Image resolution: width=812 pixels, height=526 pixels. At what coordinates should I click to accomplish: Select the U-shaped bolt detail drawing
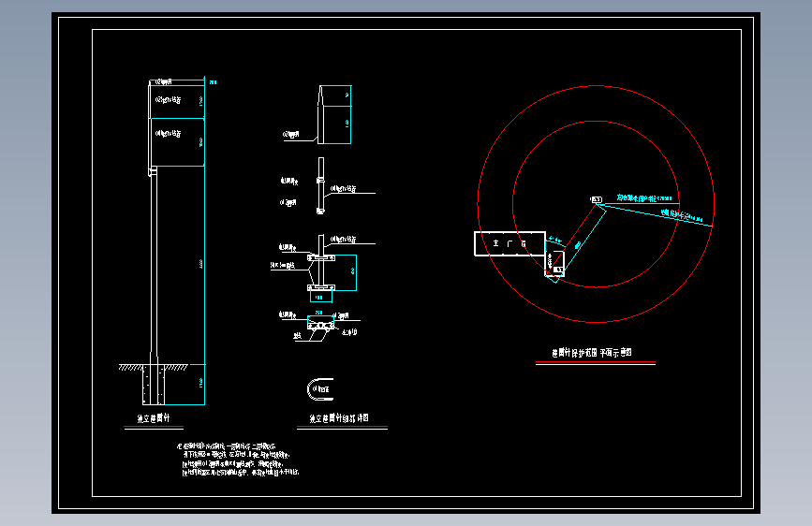pos(320,389)
